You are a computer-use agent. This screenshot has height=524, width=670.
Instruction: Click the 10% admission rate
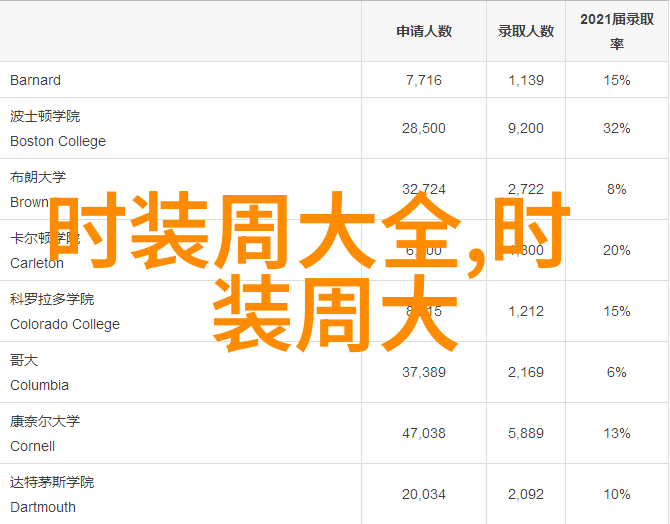617,495
